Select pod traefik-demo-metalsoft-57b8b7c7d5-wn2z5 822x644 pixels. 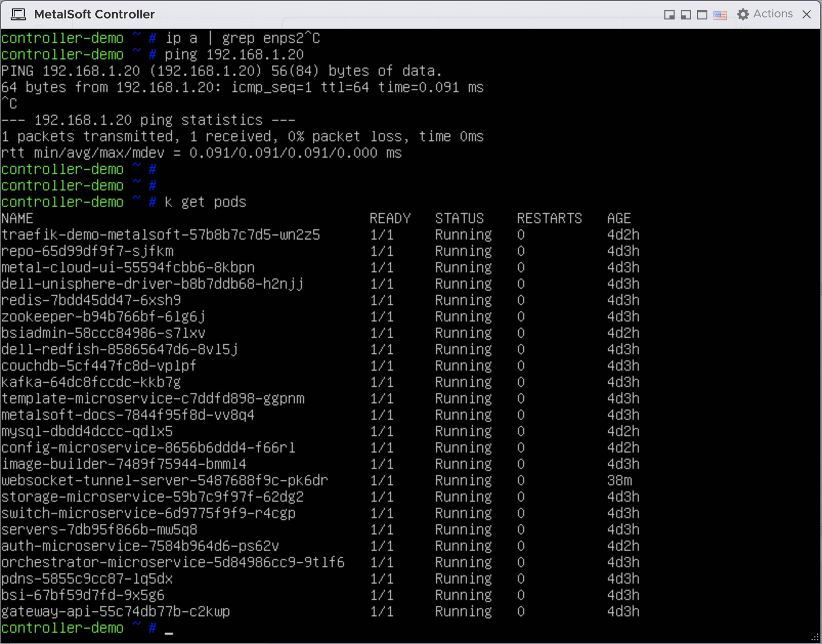click(161, 235)
